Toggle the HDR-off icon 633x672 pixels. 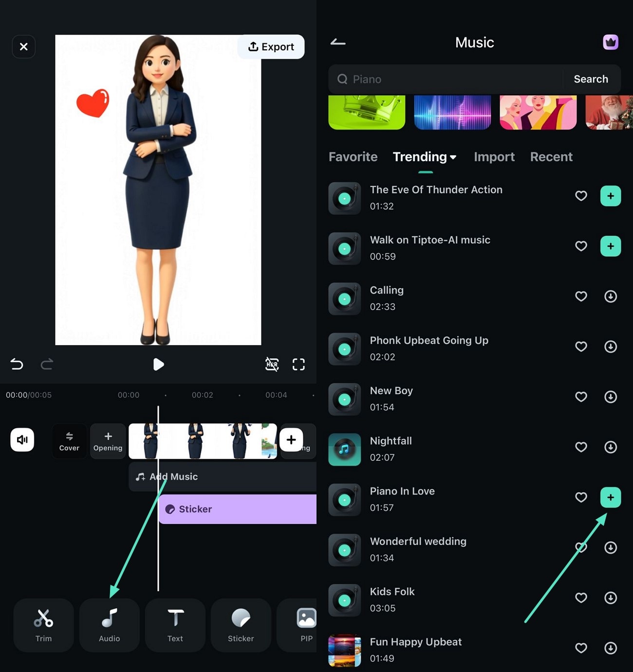pos(272,364)
